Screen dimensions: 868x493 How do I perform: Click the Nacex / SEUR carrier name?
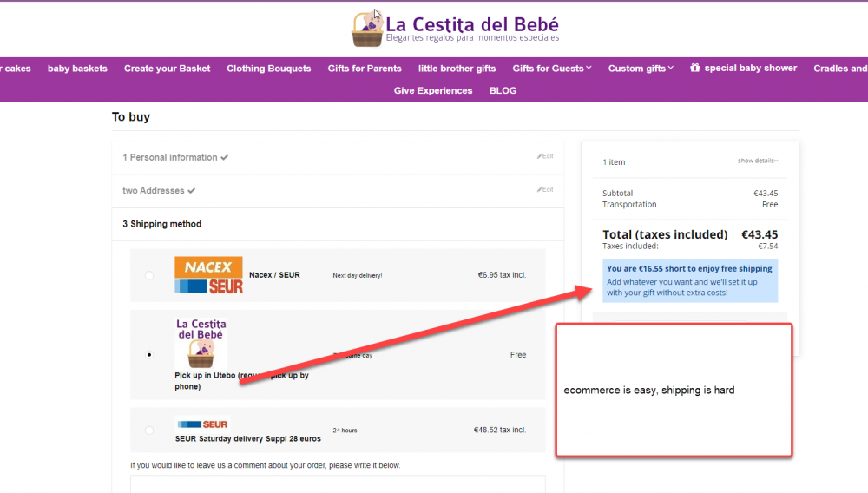[x=274, y=274]
